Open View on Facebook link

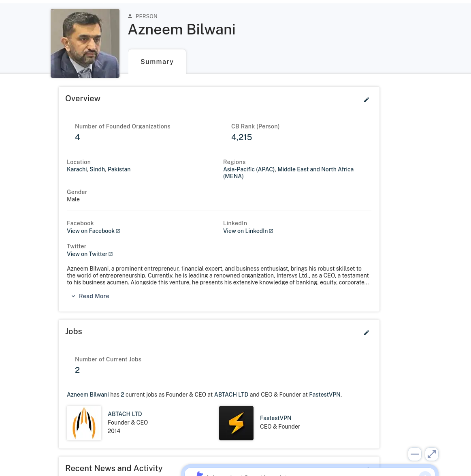(90, 231)
